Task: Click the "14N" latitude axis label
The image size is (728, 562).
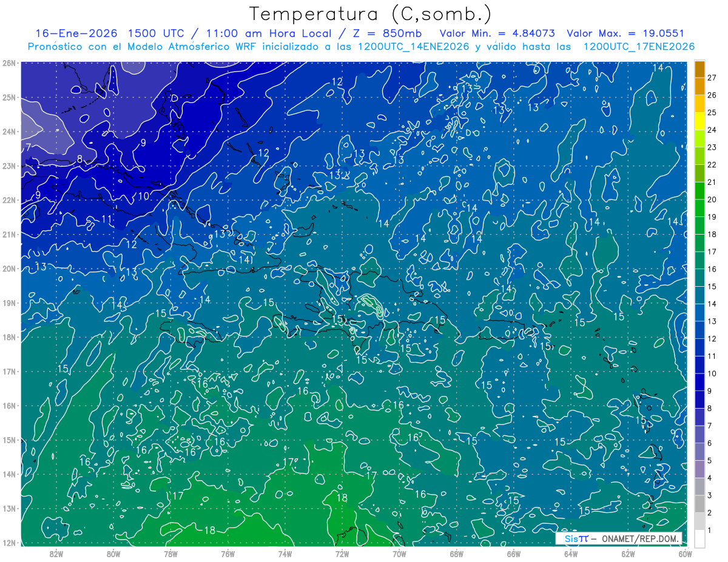Action: coord(9,474)
